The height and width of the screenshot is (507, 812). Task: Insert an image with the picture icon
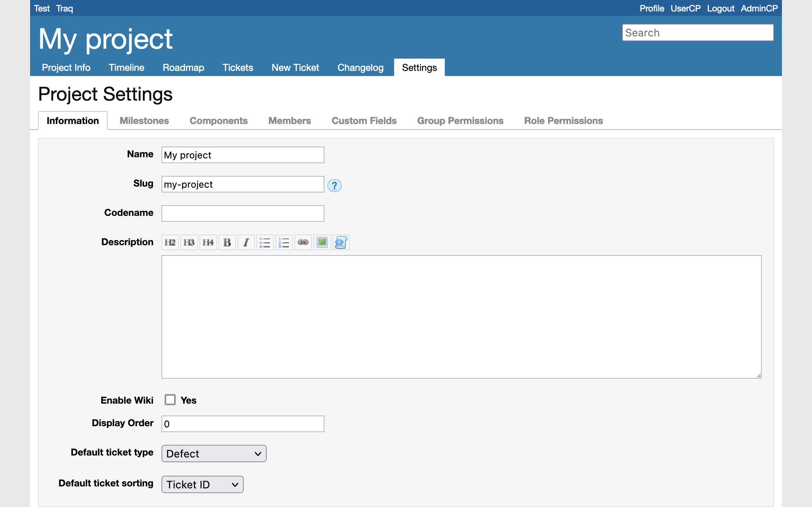click(322, 242)
